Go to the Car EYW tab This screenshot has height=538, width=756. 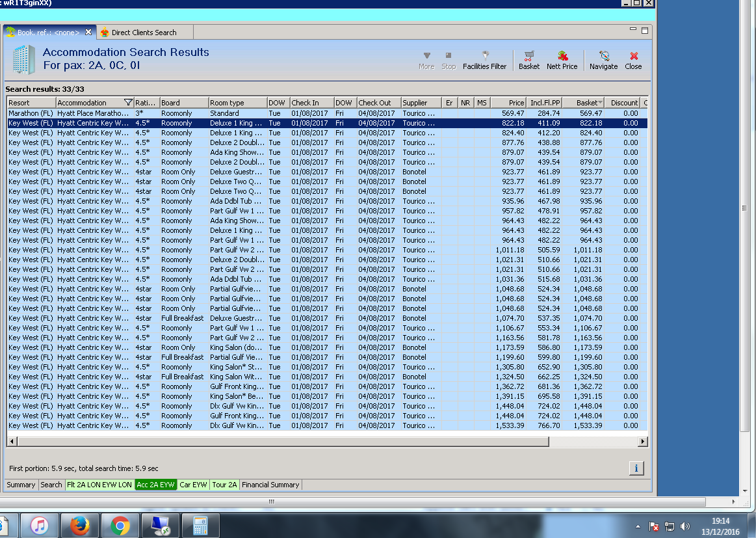click(193, 485)
